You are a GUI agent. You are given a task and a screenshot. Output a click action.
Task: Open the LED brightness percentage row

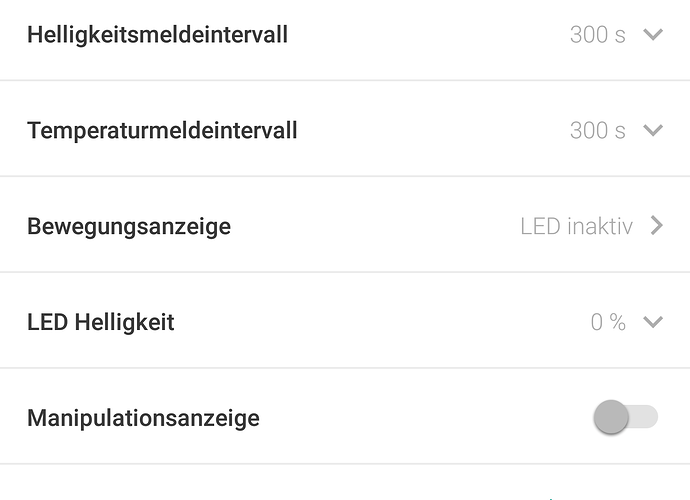click(x=345, y=322)
